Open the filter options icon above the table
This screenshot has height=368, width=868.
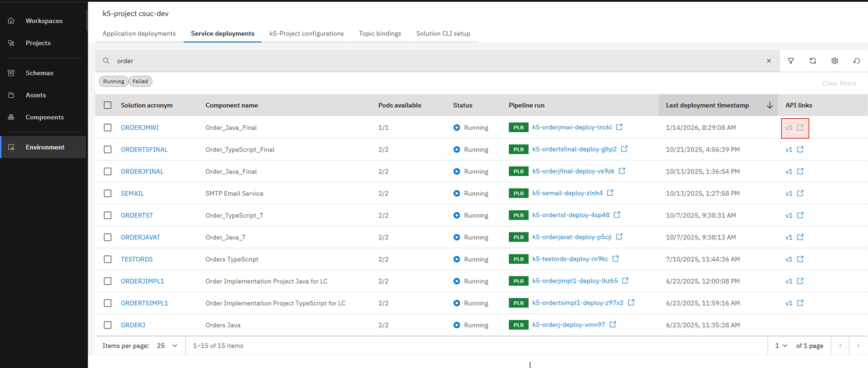click(791, 61)
